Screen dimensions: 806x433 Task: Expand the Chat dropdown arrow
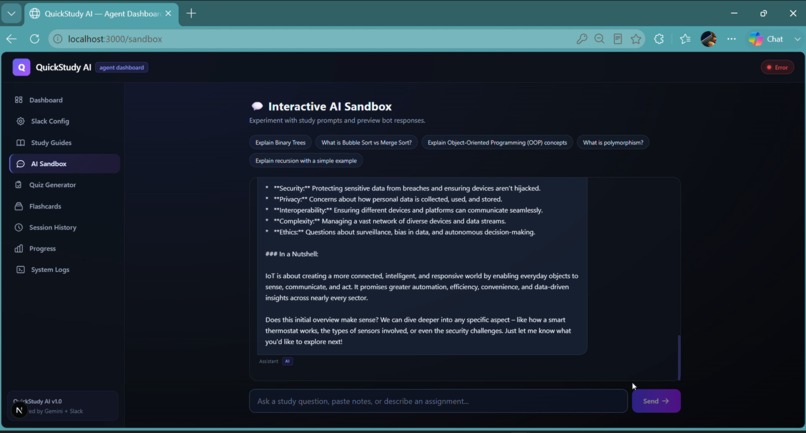pyautogui.click(x=797, y=39)
